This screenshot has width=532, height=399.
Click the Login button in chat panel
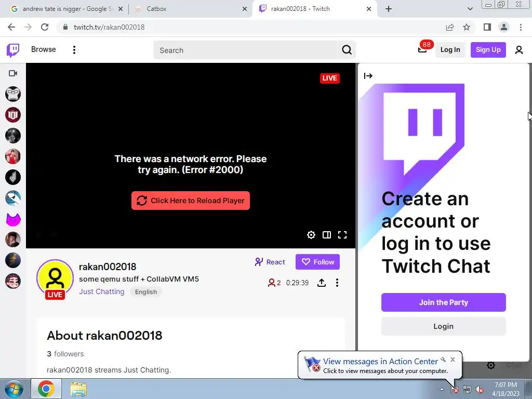click(444, 326)
